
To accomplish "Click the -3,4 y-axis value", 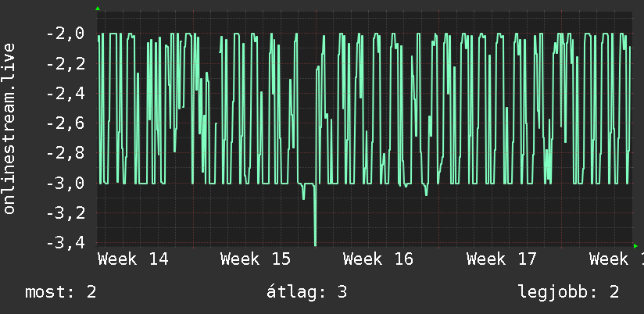I will [x=65, y=244].
